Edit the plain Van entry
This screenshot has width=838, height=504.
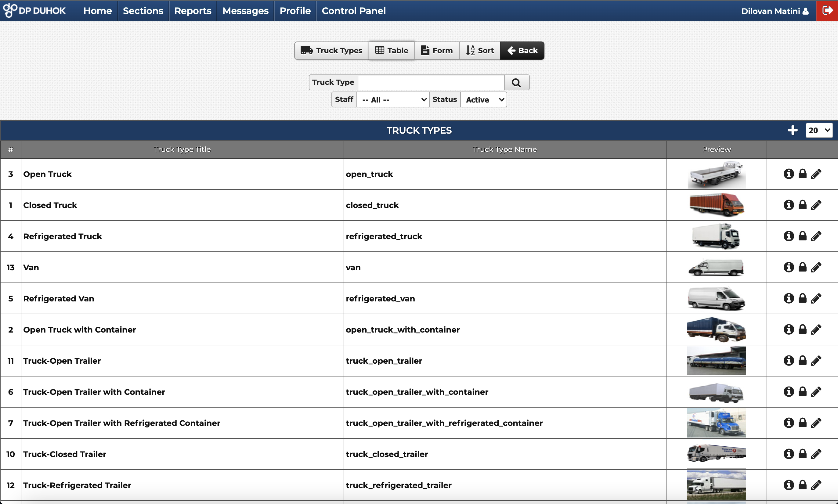click(x=816, y=267)
